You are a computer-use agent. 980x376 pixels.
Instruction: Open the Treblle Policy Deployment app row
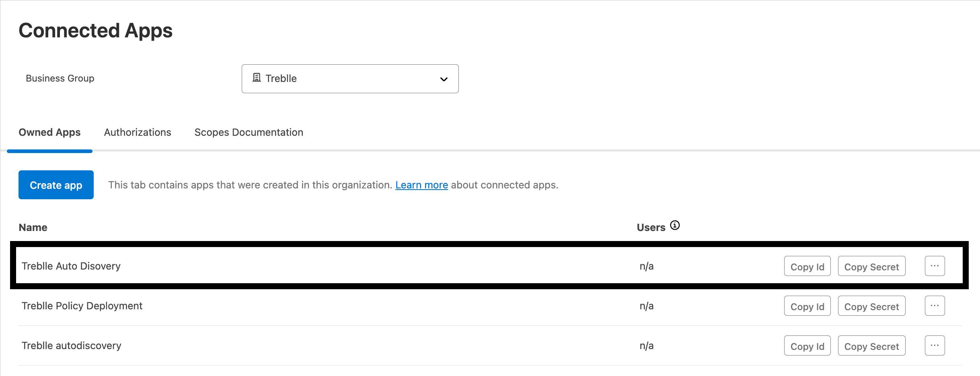tap(82, 306)
